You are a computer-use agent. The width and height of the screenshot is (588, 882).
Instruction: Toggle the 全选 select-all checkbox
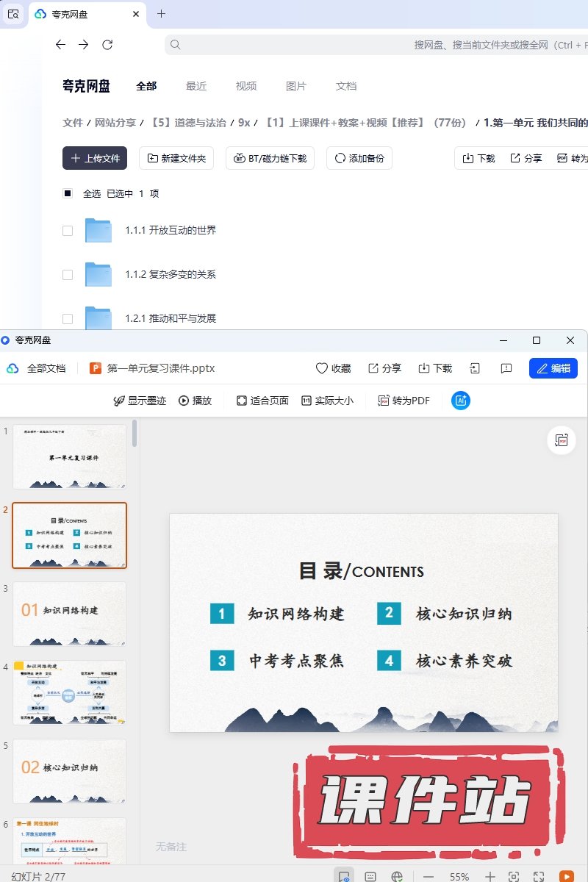pyautogui.click(x=68, y=194)
